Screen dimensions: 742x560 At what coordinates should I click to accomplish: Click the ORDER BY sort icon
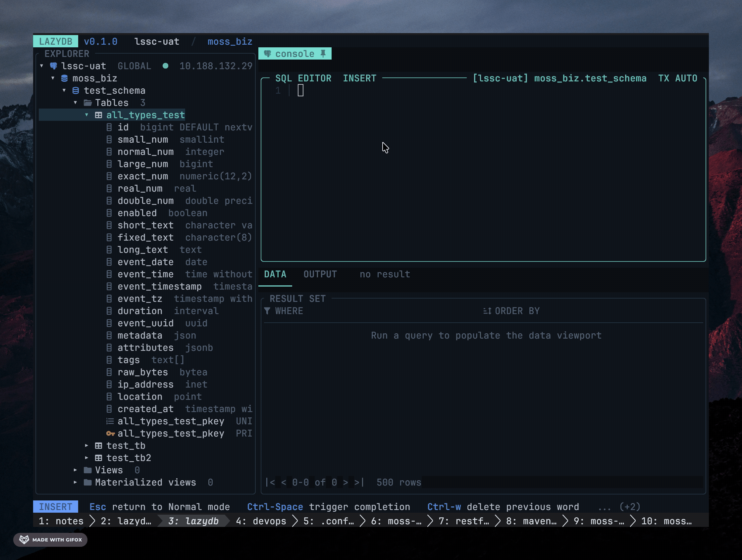pos(487,311)
